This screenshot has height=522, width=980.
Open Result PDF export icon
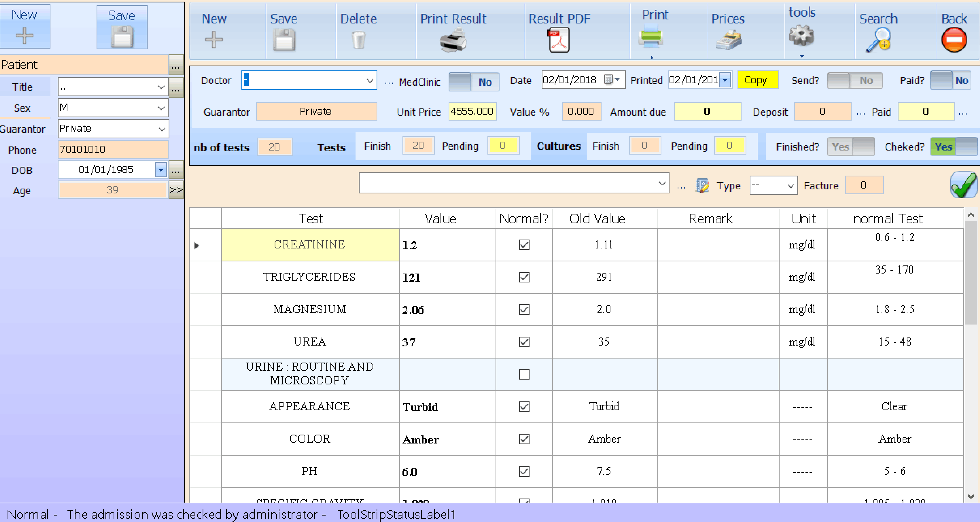(558, 40)
